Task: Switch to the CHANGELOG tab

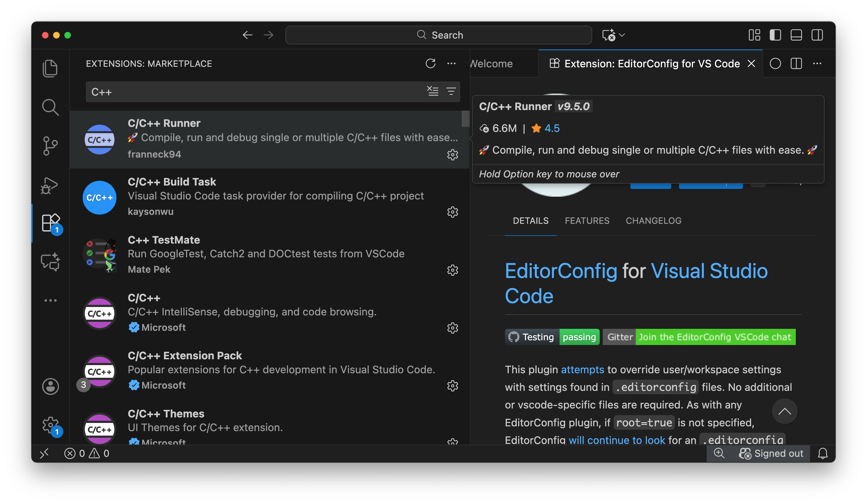Action: tap(653, 220)
